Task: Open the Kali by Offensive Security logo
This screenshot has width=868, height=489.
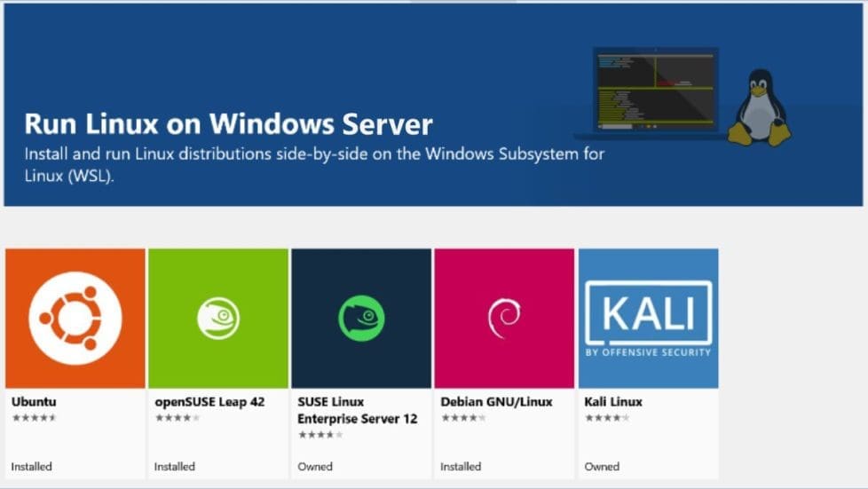Action: point(648,319)
